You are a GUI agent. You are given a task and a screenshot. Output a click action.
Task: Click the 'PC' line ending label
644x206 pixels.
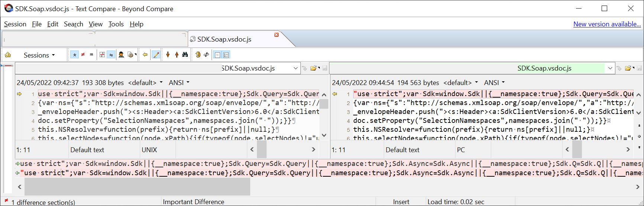[x=461, y=150]
